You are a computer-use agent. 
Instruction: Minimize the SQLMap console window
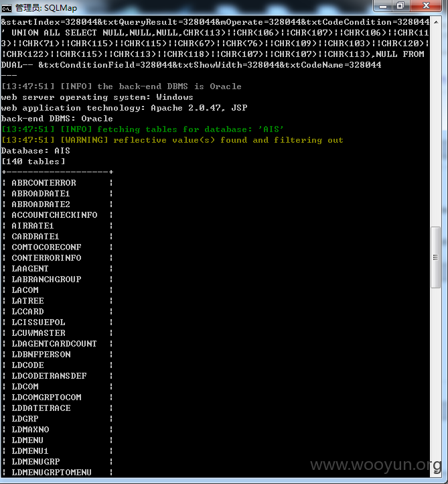pyautogui.click(x=383, y=6)
